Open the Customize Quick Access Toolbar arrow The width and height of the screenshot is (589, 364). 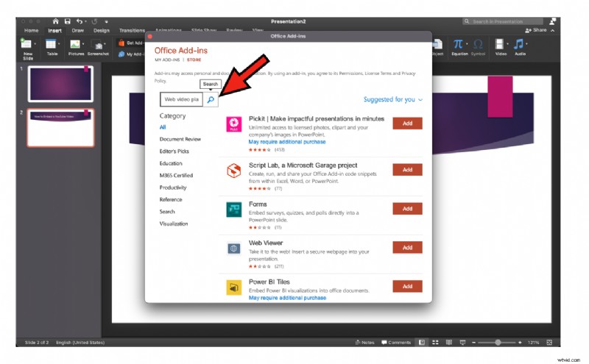pos(106,22)
